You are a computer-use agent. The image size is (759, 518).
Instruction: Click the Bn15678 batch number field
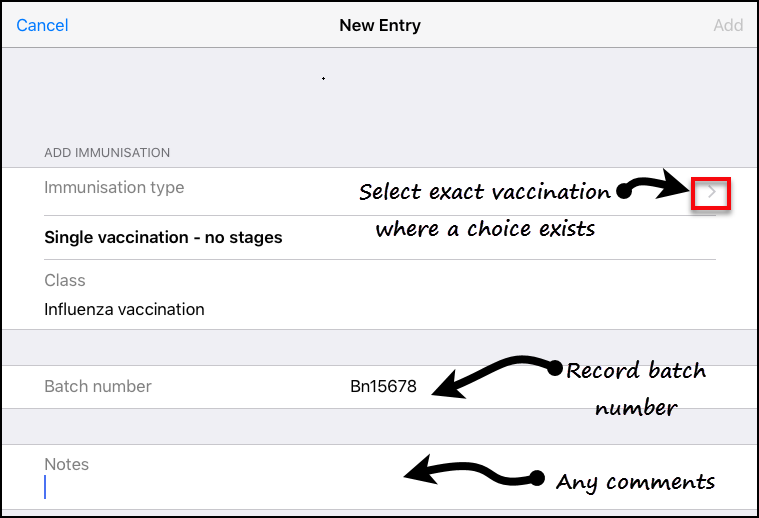pos(383,387)
